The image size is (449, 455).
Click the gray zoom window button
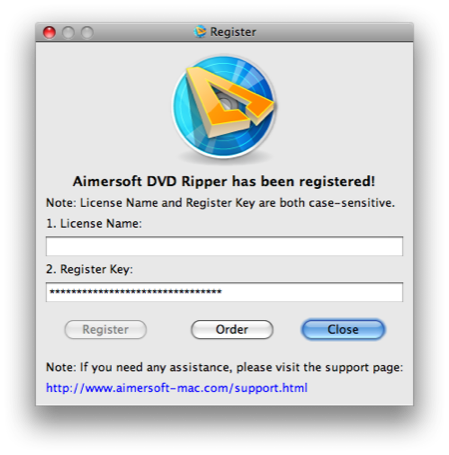[x=87, y=32]
